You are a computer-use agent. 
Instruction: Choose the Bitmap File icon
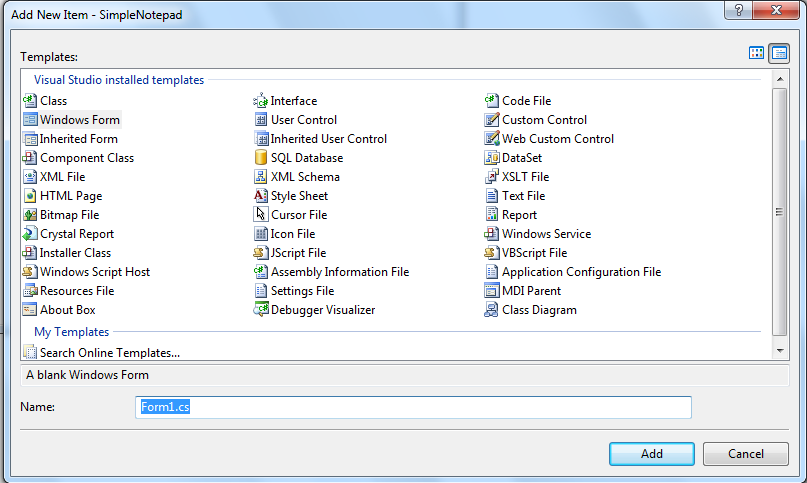[30, 215]
